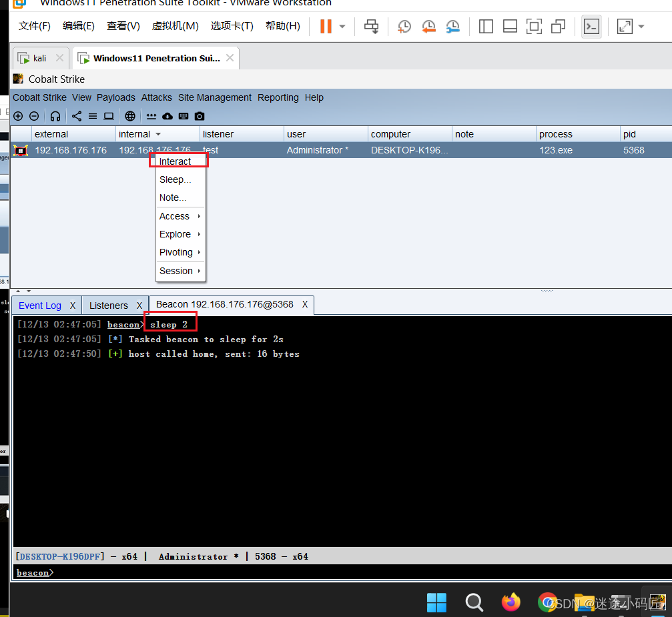
Task: Toggle the VMware library sidebar
Action: [x=486, y=26]
